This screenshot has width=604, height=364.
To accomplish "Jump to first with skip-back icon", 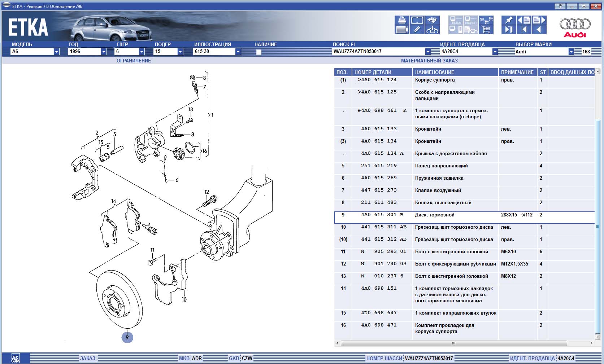I will (x=524, y=30).
